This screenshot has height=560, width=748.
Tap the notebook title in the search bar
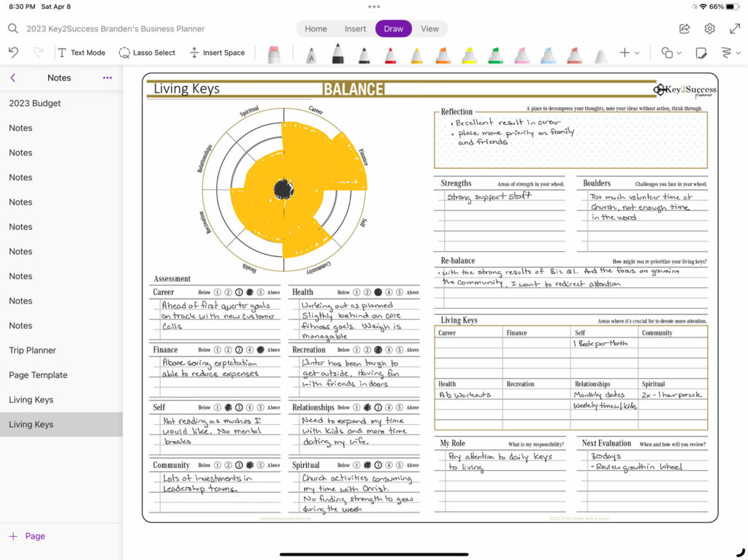click(x=115, y=28)
